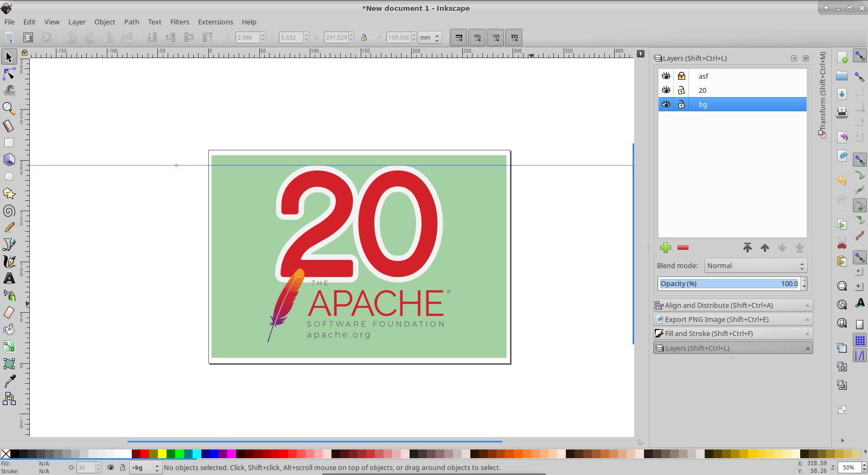Select the Measure tool
This screenshot has width=868, height=475.
point(9,125)
